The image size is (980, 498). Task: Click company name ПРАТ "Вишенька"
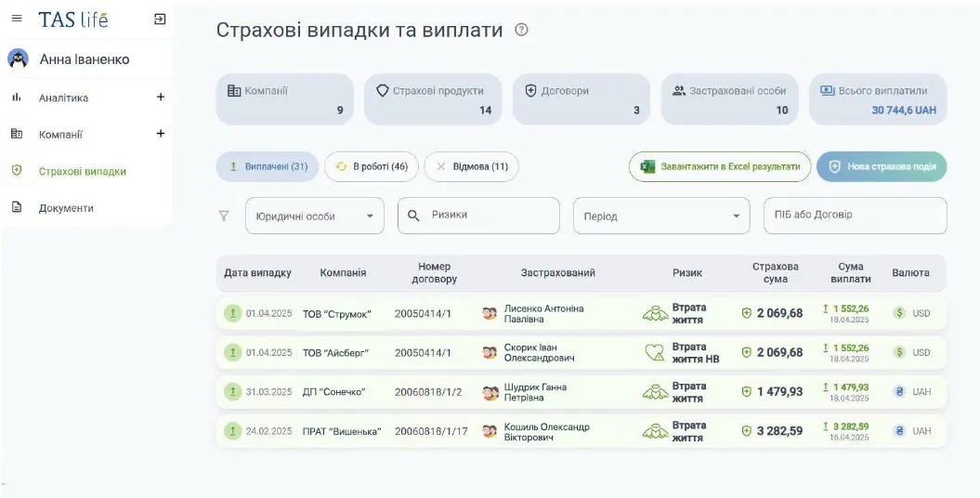click(x=342, y=431)
